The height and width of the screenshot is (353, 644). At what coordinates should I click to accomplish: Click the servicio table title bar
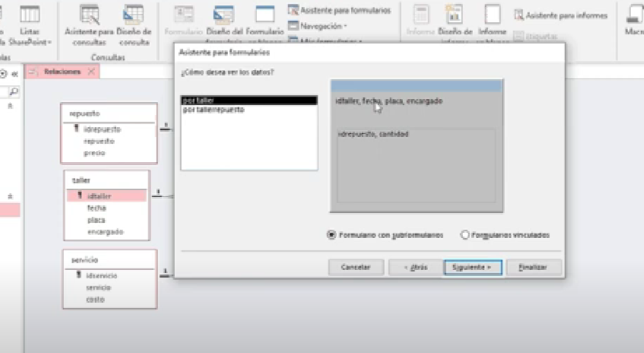tap(109, 259)
